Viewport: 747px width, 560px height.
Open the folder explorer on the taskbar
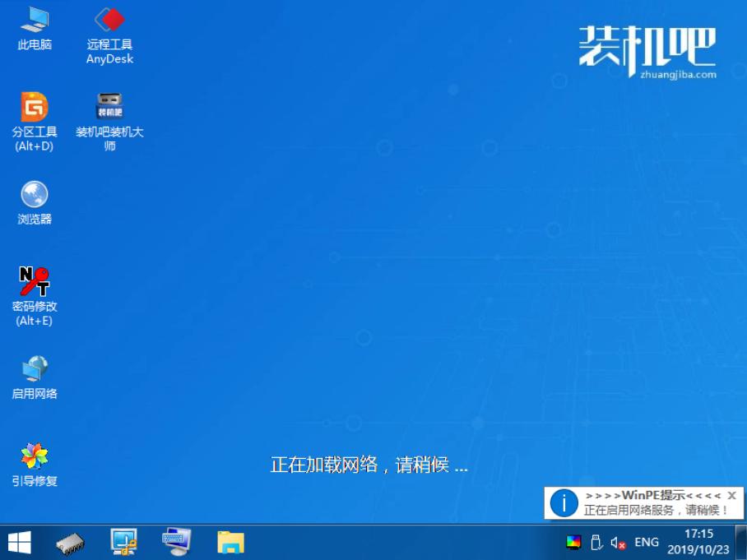[x=230, y=543]
